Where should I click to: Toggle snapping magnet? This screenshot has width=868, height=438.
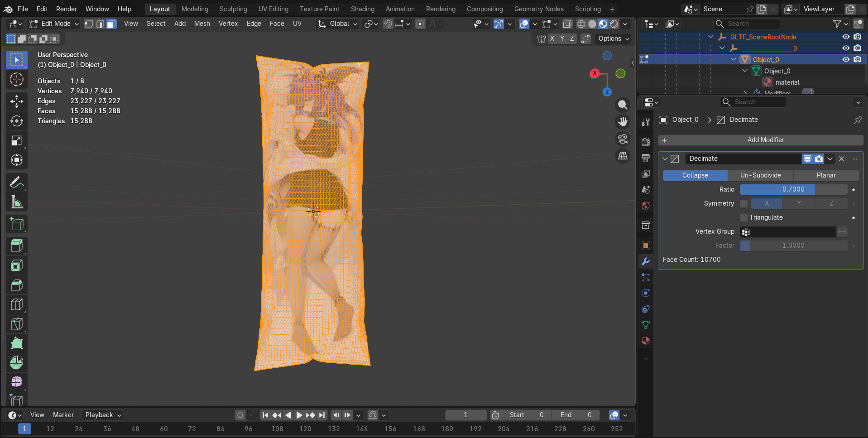(x=388, y=24)
